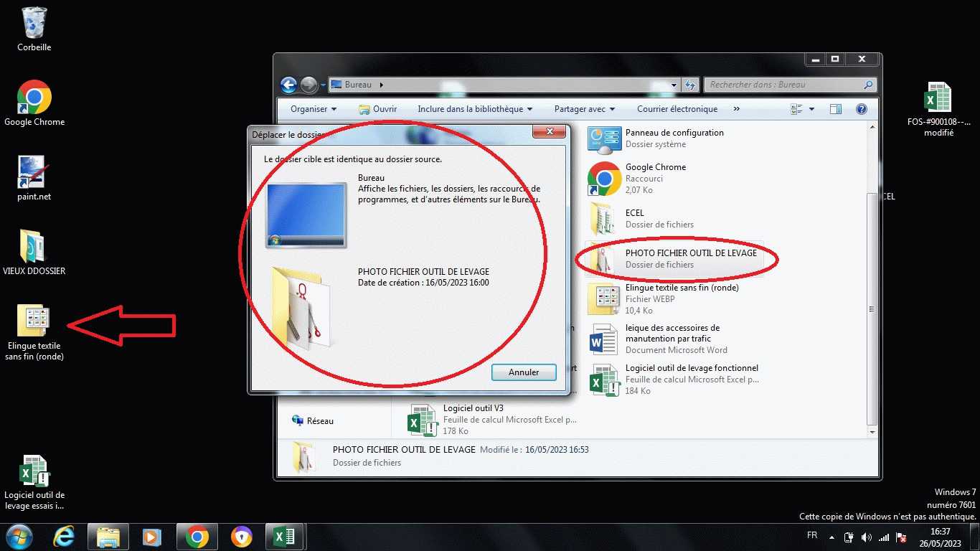Select Logiciel outil de levage fonctionnel spreadsheet
Screen dimensions: 980x551
tap(674, 380)
